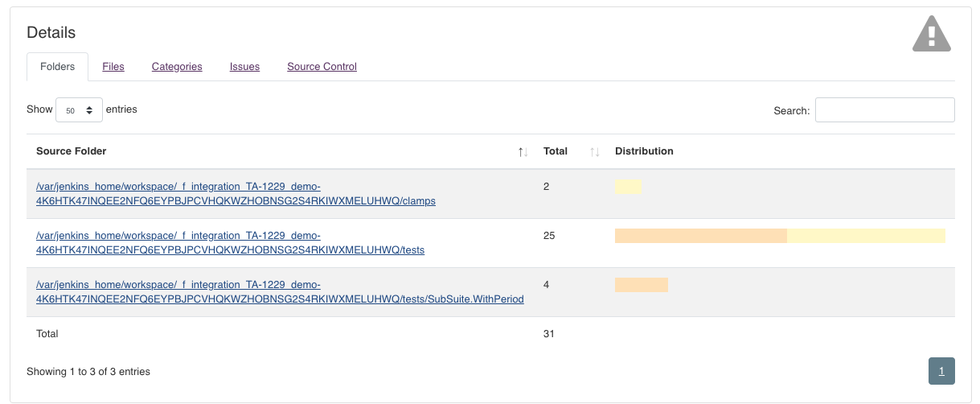
Task: Open the Show entries count dropdown
Action: pyautogui.click(x=79, y=110)
